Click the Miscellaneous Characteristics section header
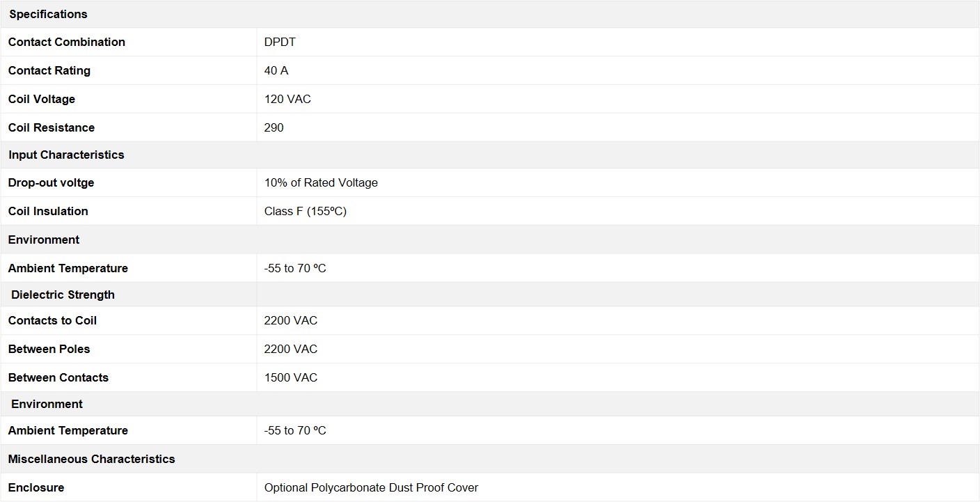 coord(91,459)
